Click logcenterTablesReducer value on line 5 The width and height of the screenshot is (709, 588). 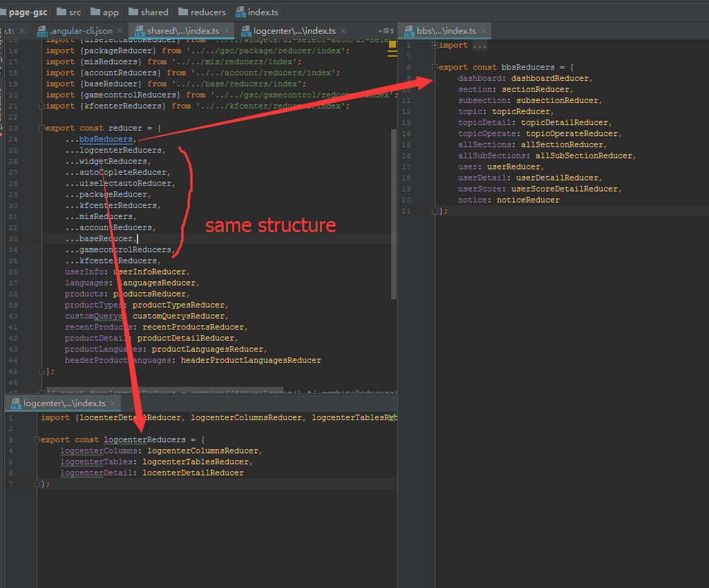click(196, 462)
